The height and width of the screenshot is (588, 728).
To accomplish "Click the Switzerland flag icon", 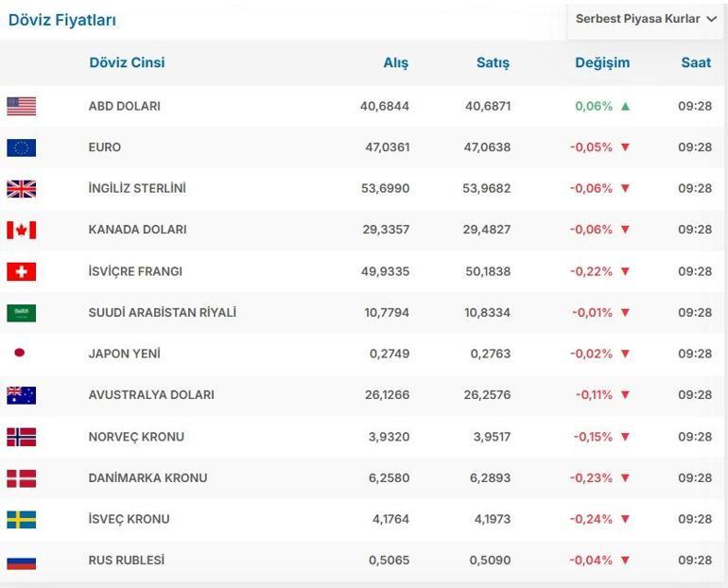I will point(22,271).
